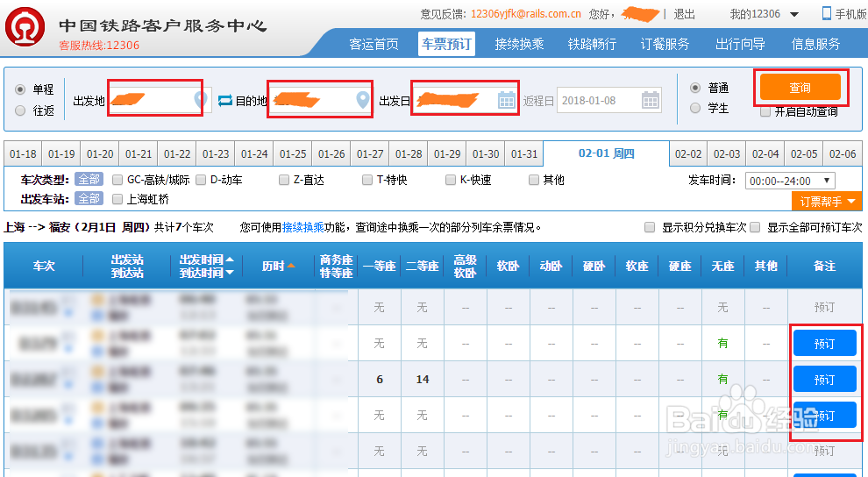The width and height of the screenshot is (868, 477).
Task: Select date tab 01-31
Action: tap(524, 153)
